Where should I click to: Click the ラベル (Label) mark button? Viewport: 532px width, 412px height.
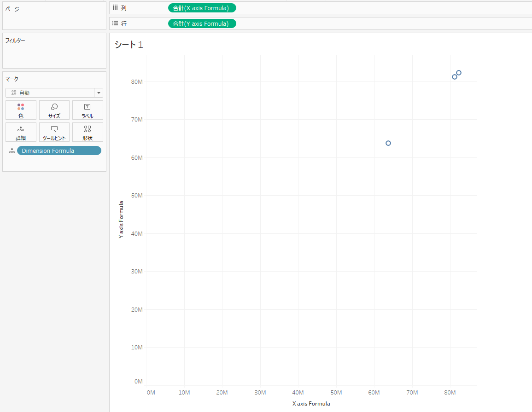88,110
